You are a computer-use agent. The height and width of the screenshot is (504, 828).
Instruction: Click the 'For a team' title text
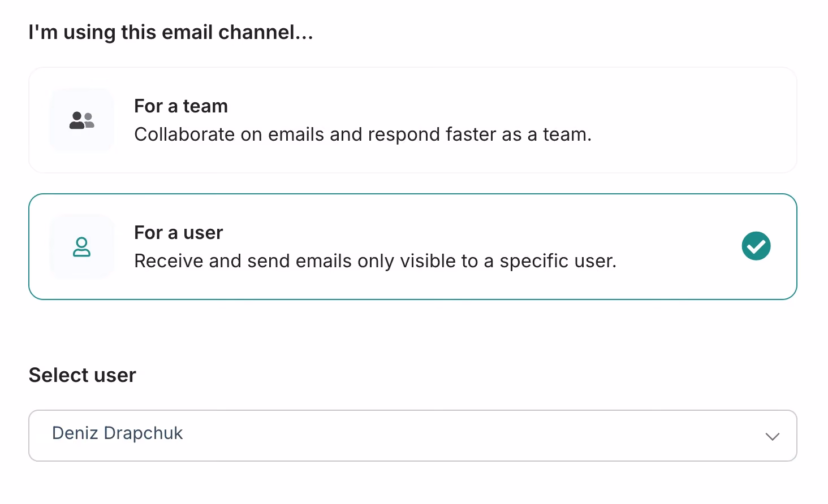[x=181, y=106]
